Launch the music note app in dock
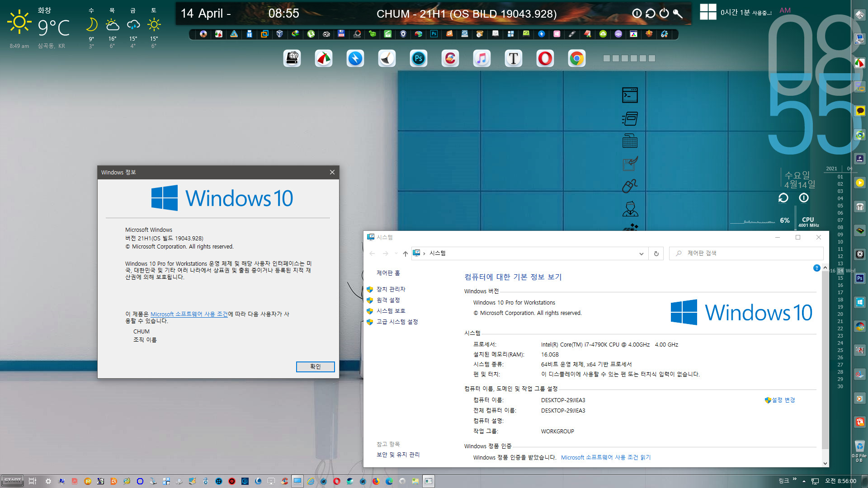Viewport: 868px width, 488px height. [x=482, y=59]
